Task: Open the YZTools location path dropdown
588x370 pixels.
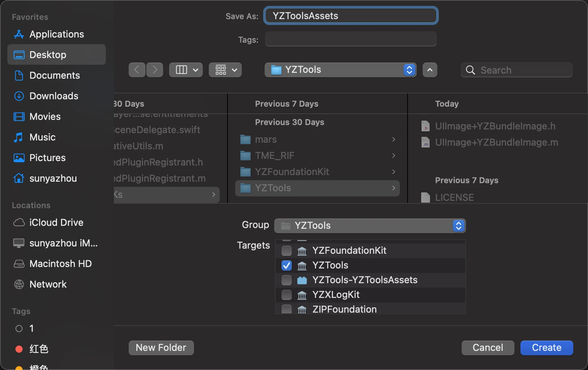Action: pyautogui.click(x=340, y=70)
